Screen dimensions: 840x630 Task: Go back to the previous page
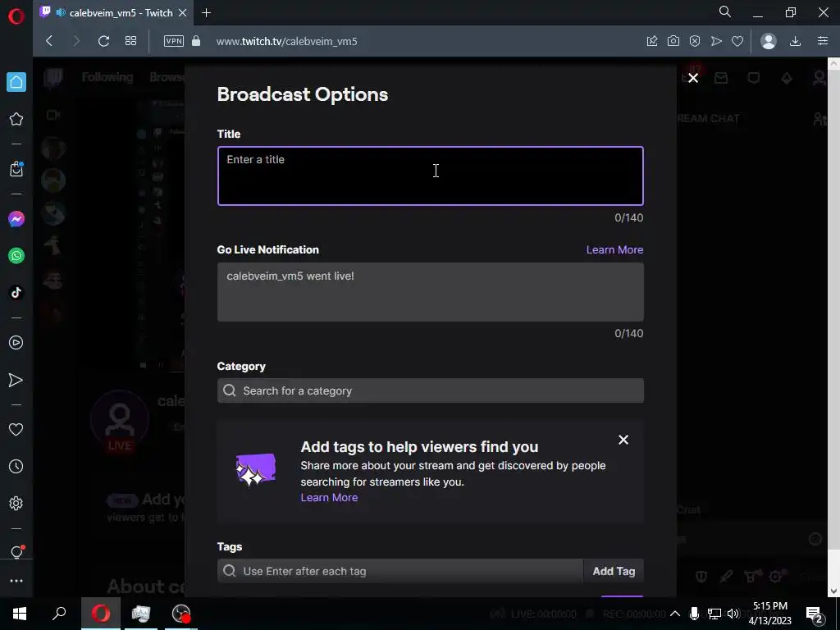[x=49, y=41]
